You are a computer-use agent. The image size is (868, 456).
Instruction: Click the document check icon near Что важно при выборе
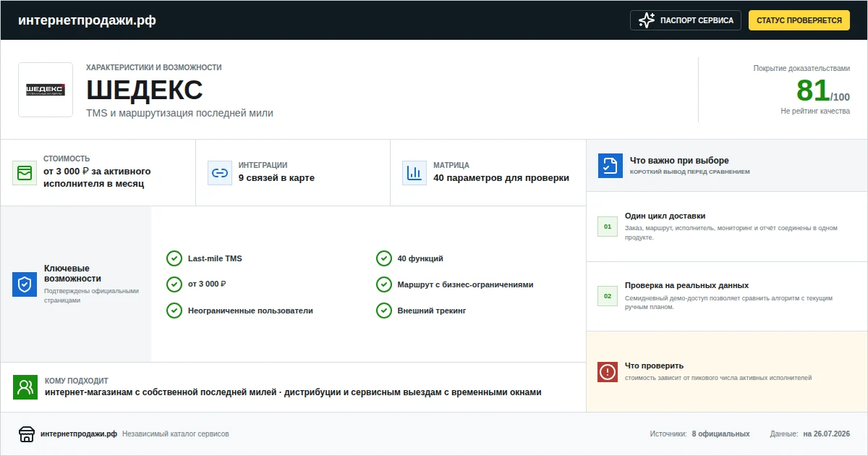point(610,166)
